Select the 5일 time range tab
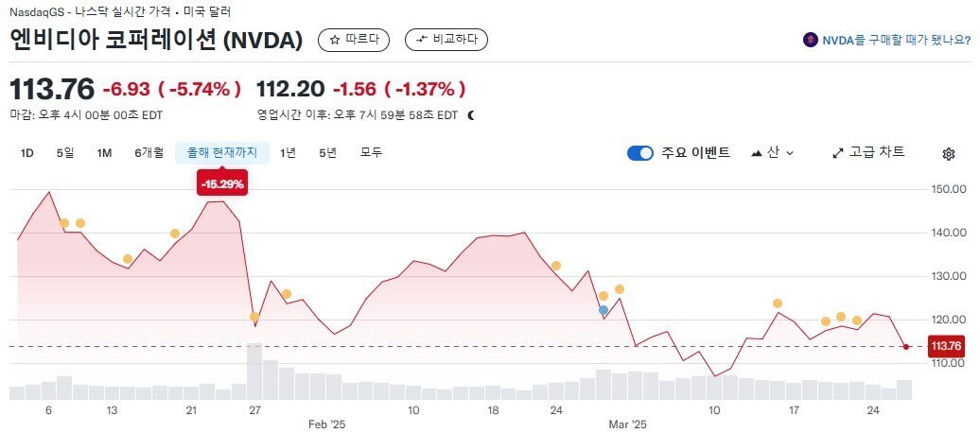 65,153
